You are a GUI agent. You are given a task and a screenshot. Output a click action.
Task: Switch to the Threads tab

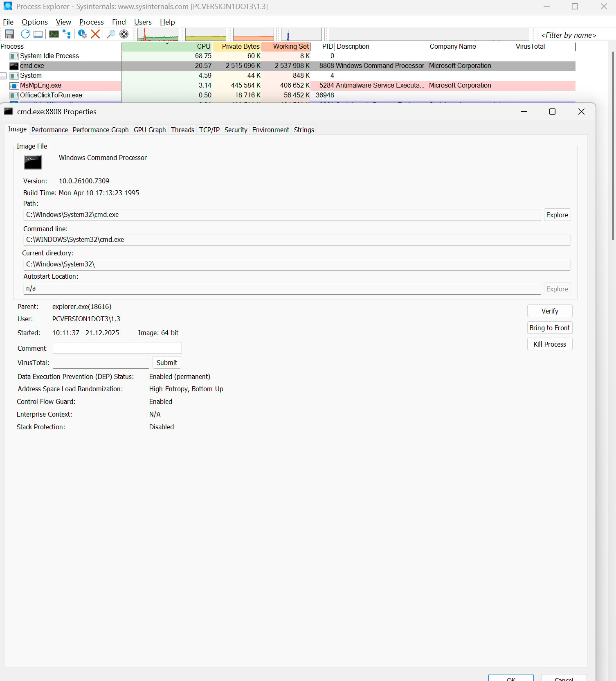click(x=182, y=130)
